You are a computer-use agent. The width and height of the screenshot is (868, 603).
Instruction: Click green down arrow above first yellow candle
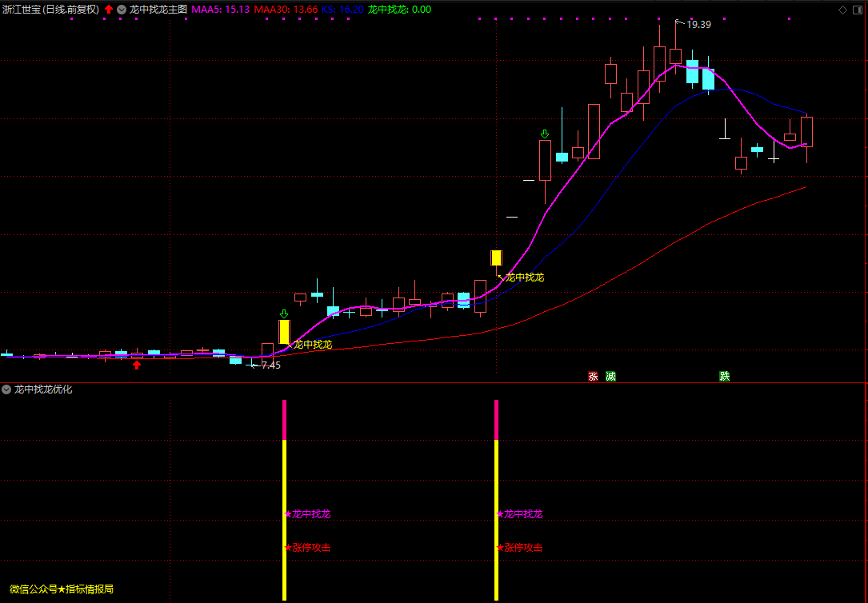point(284,314)
